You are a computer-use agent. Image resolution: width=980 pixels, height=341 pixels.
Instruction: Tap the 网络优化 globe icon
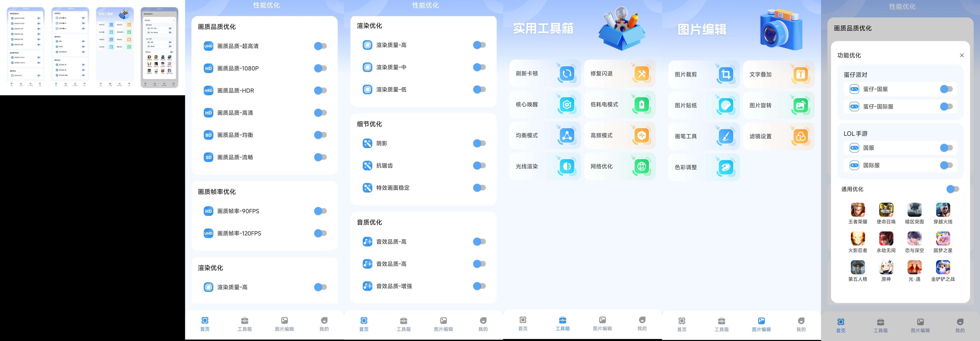tap(641, 166)
